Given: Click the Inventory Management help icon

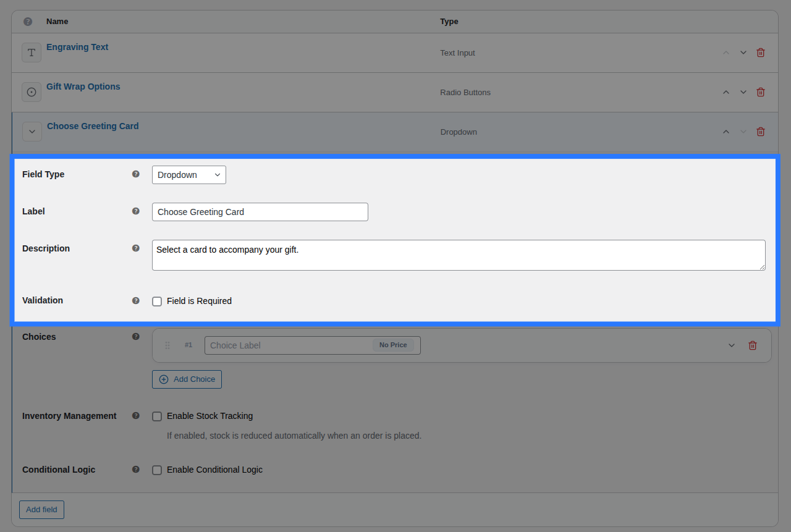Looking at the screenshot, I should [x=136, y=416].
